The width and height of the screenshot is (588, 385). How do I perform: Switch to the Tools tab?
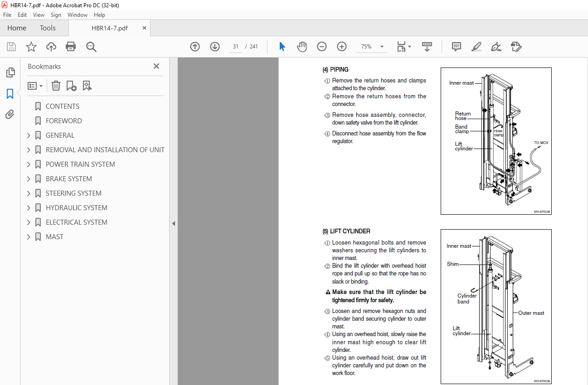48,28
